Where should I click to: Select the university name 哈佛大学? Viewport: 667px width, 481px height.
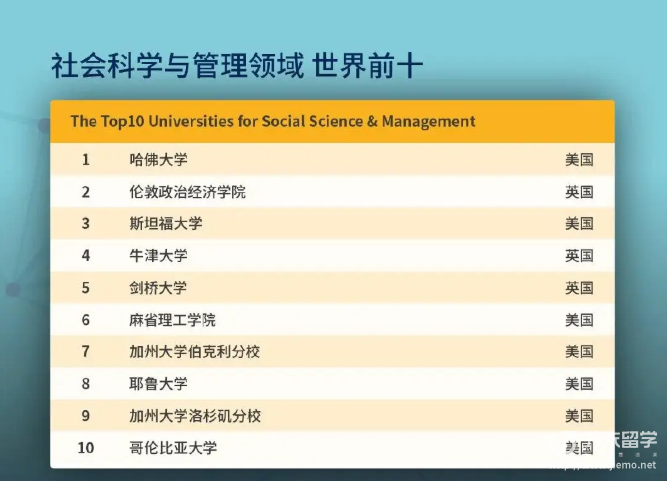click(158, 160)
